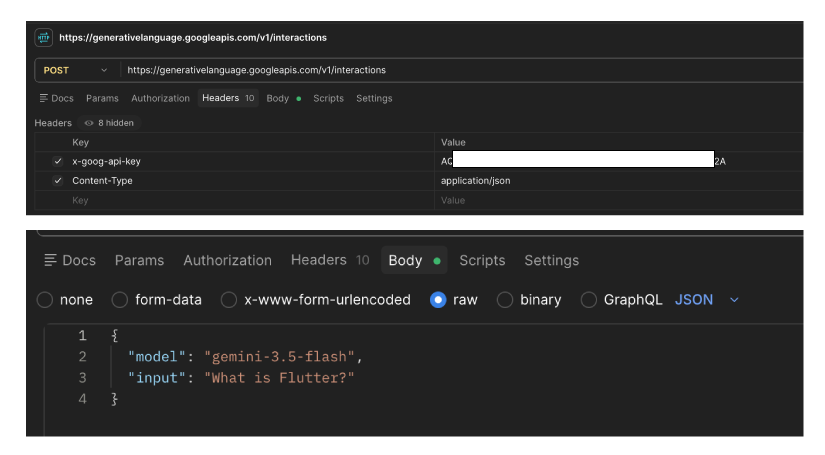Open Authorization tab in the upper panel

point(160,98)
